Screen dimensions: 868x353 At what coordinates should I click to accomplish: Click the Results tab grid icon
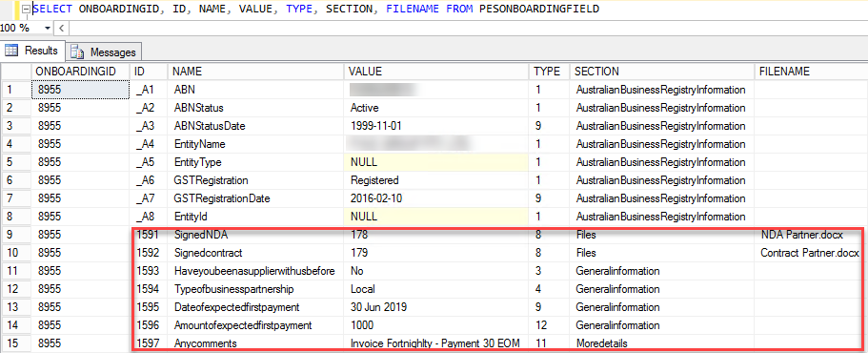[11, 51]
